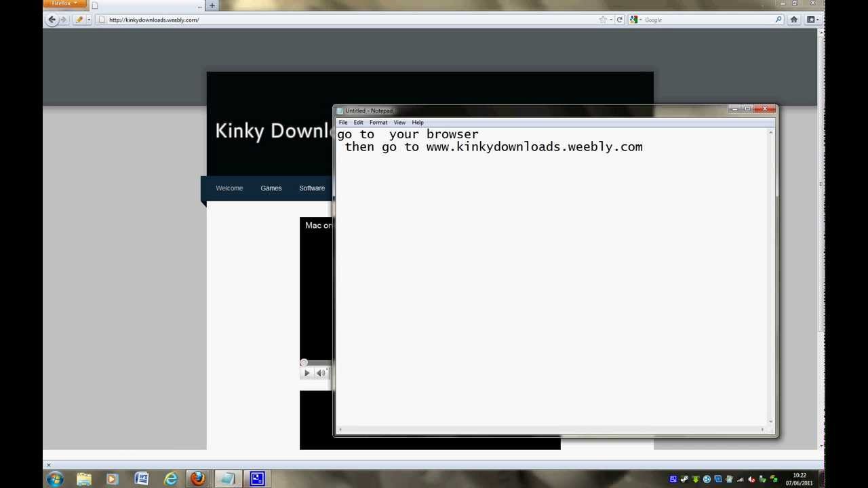868x488 pixels.
Task: Bookmark this page with the star icon
Action: 602,20
